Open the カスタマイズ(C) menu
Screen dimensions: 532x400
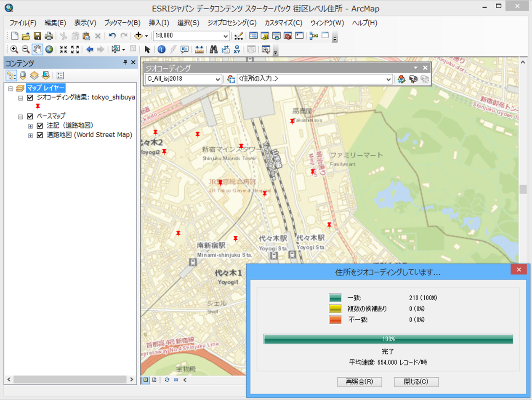click(284, 23)
